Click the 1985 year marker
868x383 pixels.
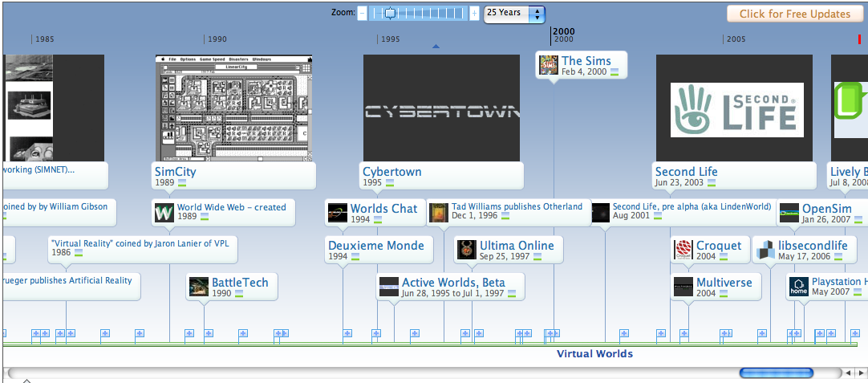point(45,39)
